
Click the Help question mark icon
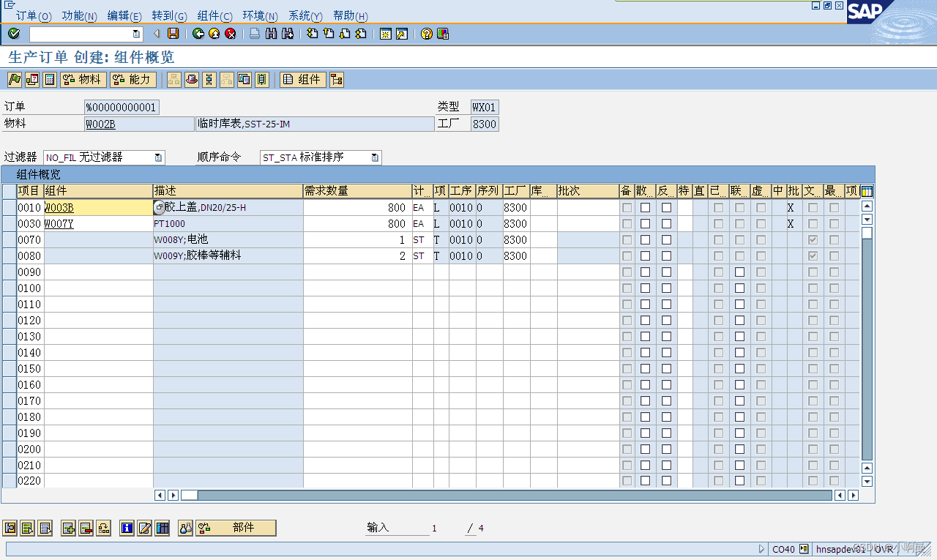pos(428,33)
